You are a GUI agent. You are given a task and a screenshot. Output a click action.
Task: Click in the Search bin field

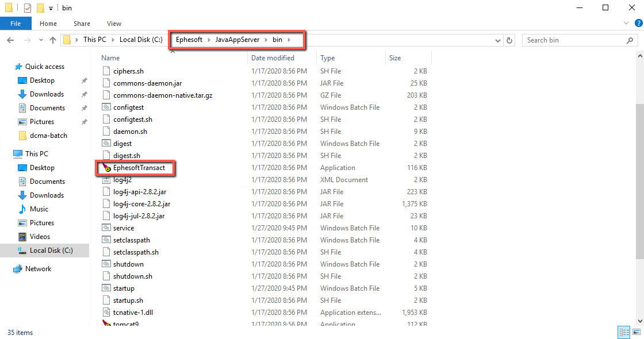point(572,40)
